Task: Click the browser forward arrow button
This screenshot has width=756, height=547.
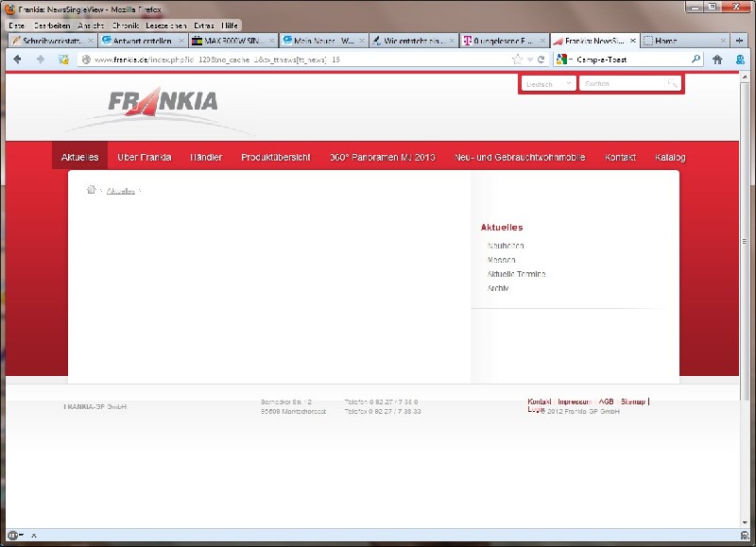Action: click(40, 59)
